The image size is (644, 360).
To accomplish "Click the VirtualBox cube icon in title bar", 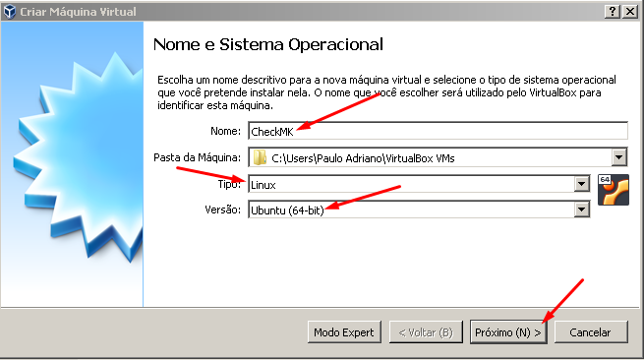I will (x=9, y=12).
